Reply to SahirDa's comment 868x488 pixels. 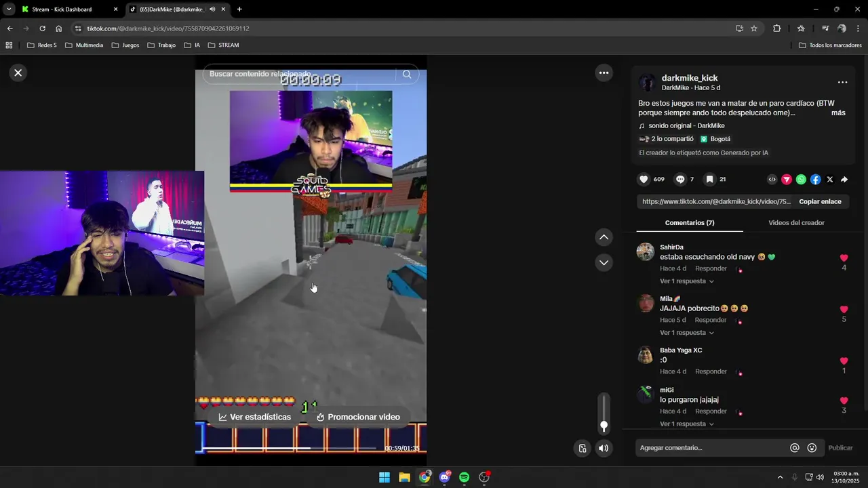(711, 268)
